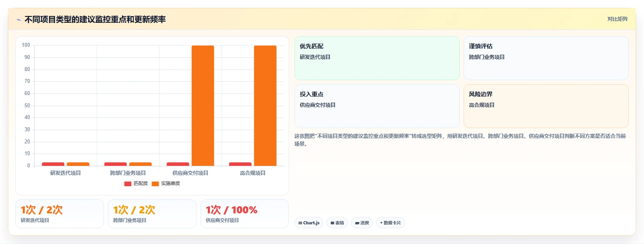This screenshot has height=244, width=644.
Task: Open the 风险边界 card
Action: click(x=546, y=106)
